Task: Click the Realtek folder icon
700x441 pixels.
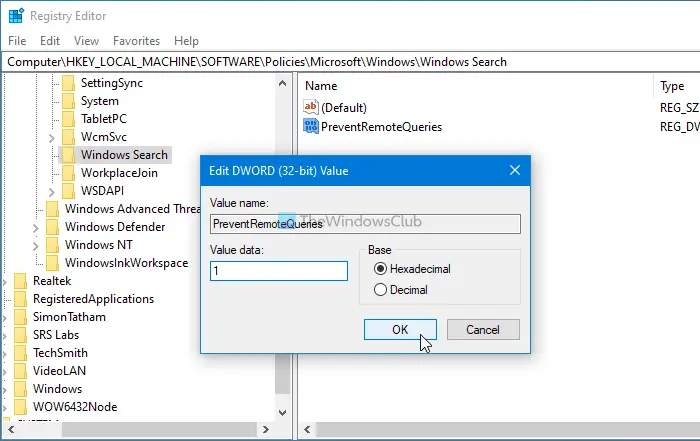Action: (x=21, y=281)
